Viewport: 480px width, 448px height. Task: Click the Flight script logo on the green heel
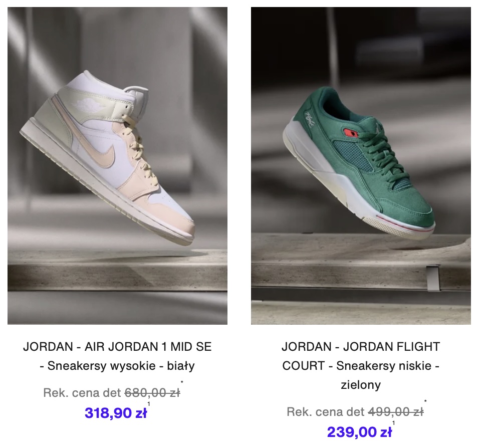point(310,120)
